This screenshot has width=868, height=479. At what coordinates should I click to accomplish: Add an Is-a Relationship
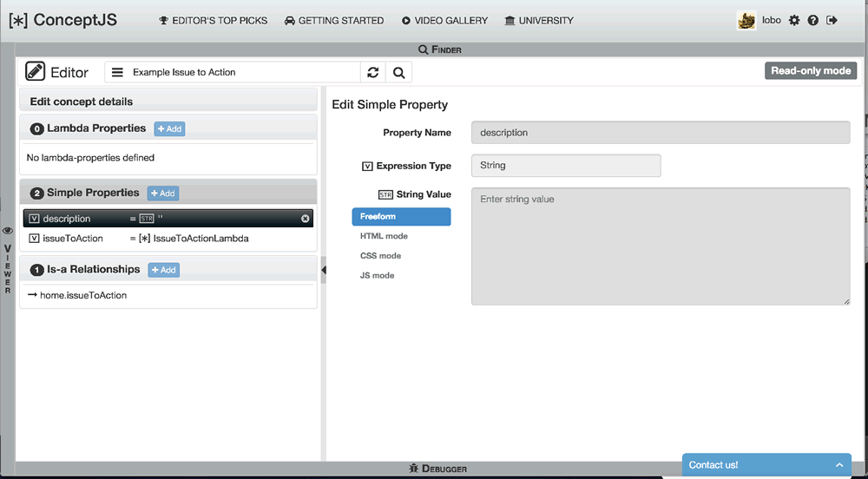(x=164, y=270)
